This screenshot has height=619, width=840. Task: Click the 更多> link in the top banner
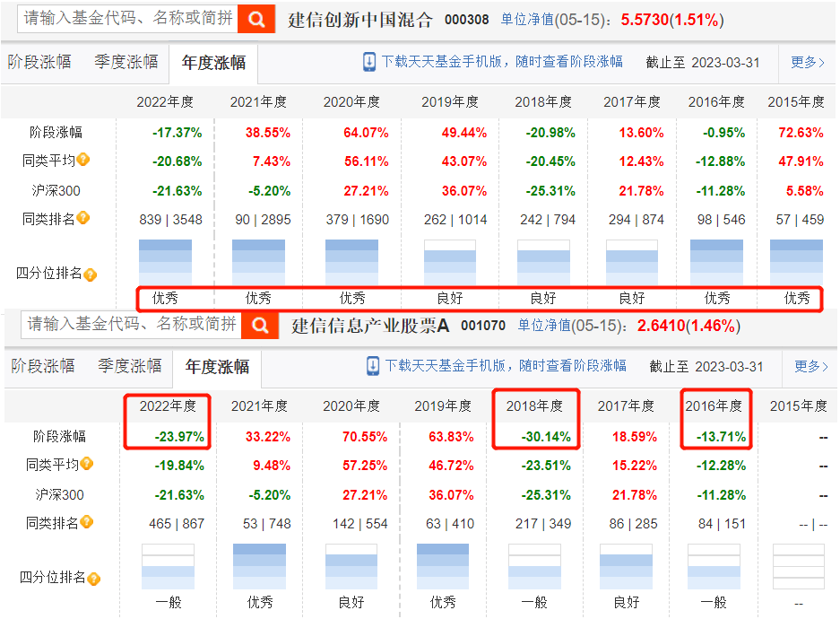pos(806,62)
